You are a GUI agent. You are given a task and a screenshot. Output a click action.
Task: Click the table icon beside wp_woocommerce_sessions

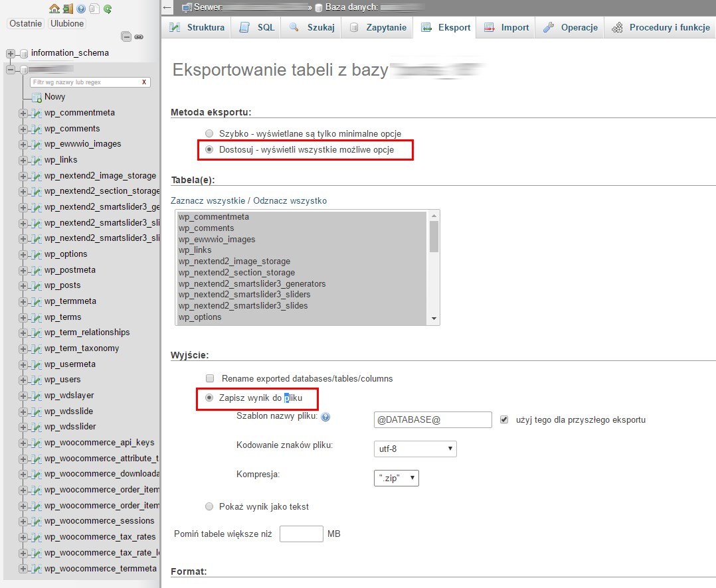pyautogui.click(x=37, y=522)
